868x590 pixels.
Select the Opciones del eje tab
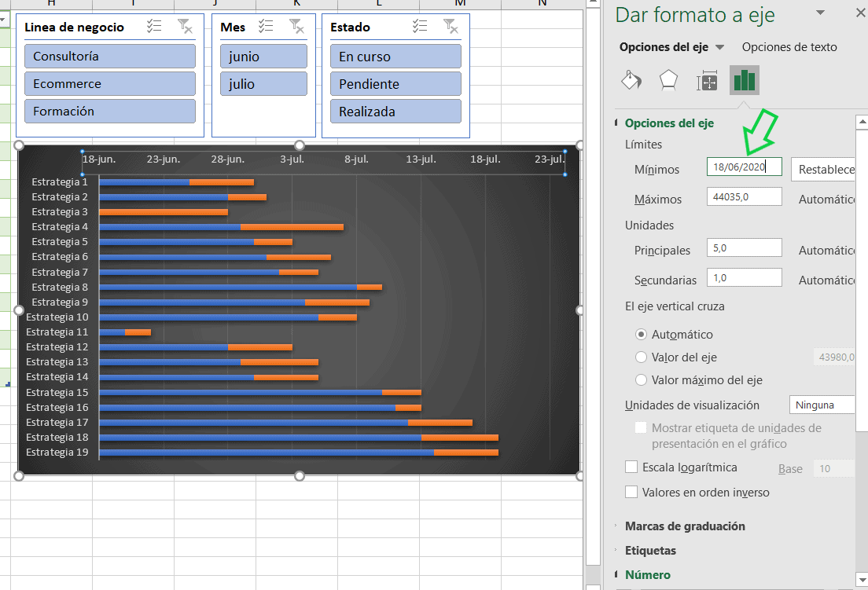[664, 47]
